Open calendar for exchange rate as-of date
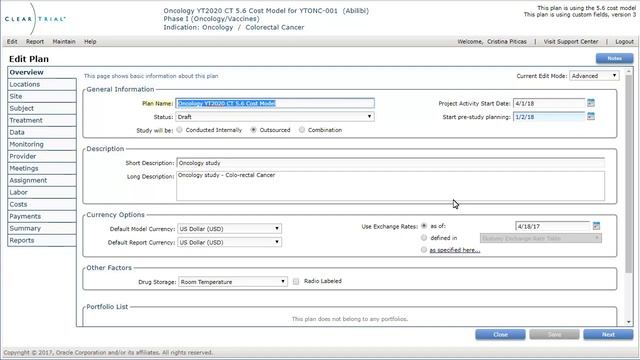Screen dimensions: 640x360 (596, 225)
